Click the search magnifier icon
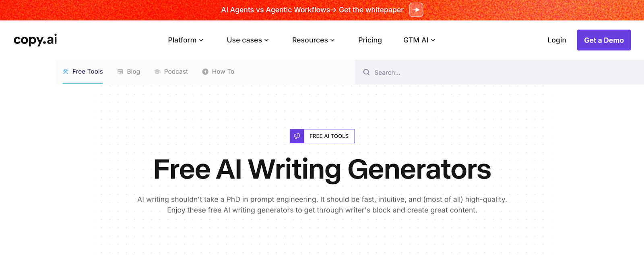 366,72
